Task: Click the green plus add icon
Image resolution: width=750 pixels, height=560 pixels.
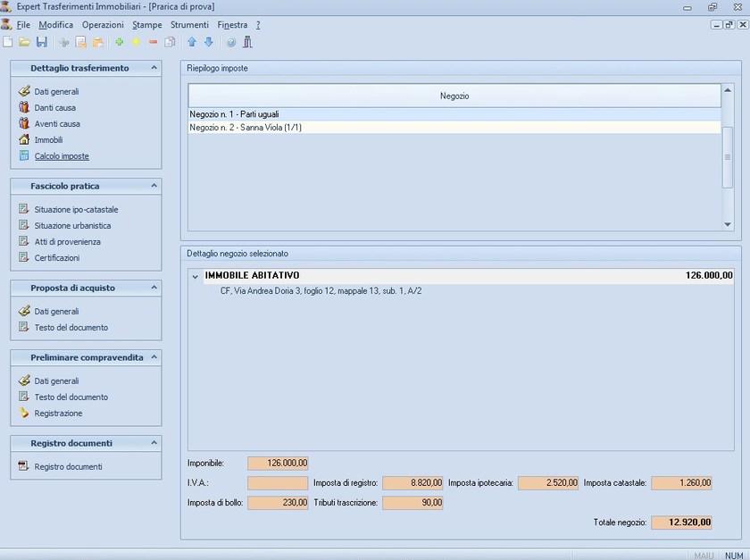Action: (x=120, y=42)
